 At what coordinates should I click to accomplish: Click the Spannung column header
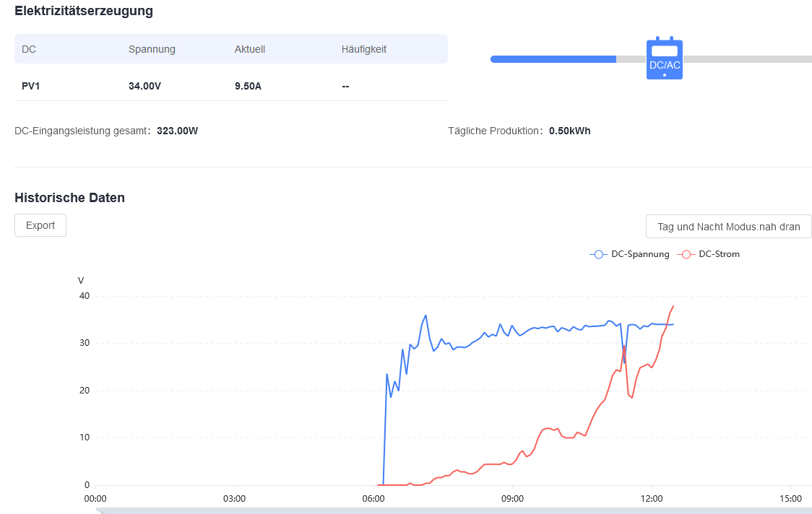pos(152,50)
